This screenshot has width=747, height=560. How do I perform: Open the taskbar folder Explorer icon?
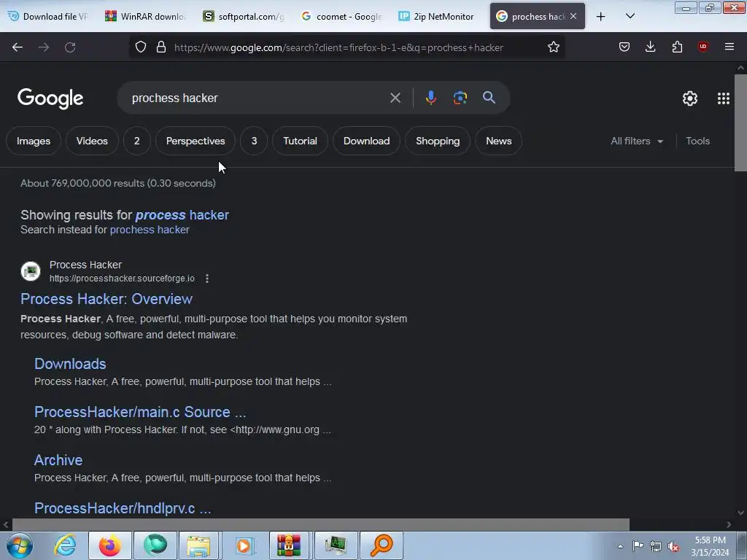[198, 545]
